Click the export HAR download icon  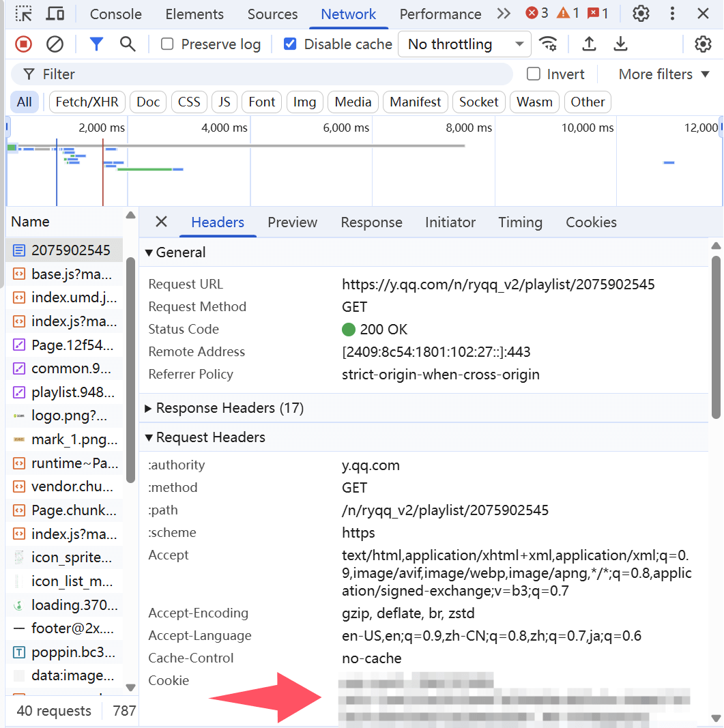click(620, 44)
